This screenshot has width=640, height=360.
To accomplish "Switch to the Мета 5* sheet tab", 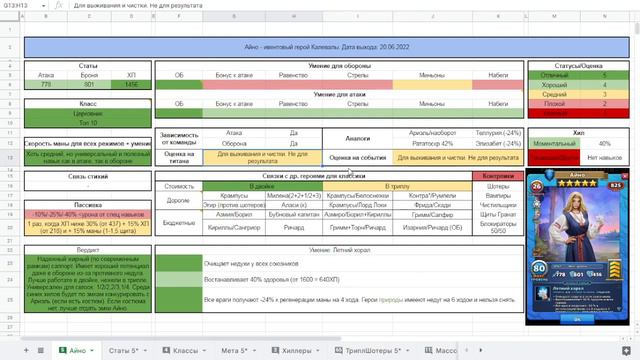I will click(x=234, y=350).
